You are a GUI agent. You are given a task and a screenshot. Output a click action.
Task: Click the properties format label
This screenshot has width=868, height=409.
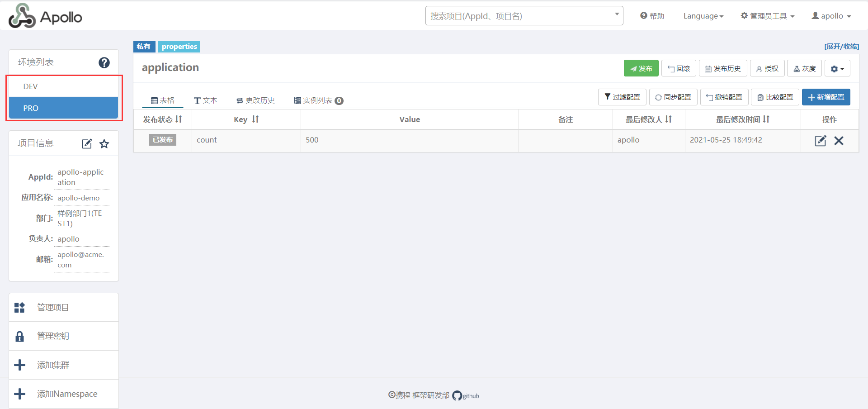[x=179, y=47]
